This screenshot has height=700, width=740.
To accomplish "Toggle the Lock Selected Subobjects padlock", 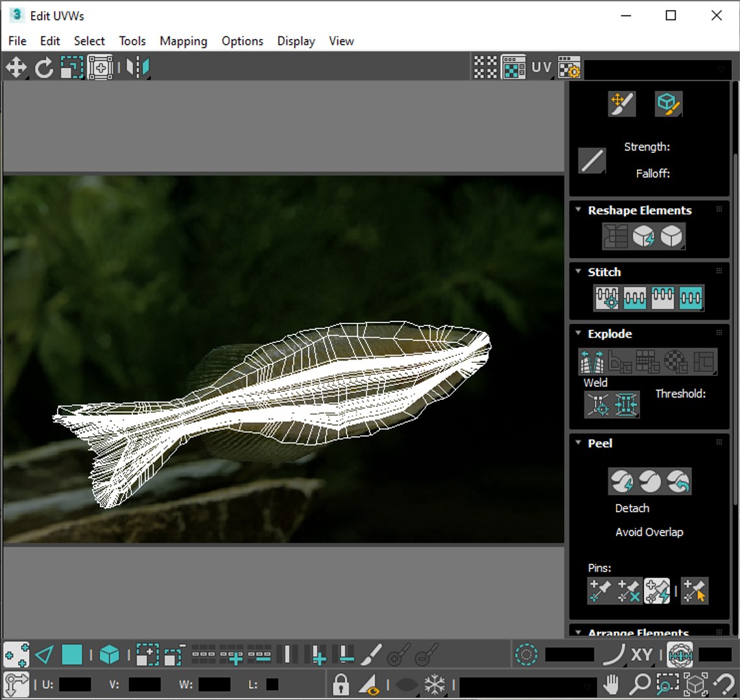I will [340, 684].
